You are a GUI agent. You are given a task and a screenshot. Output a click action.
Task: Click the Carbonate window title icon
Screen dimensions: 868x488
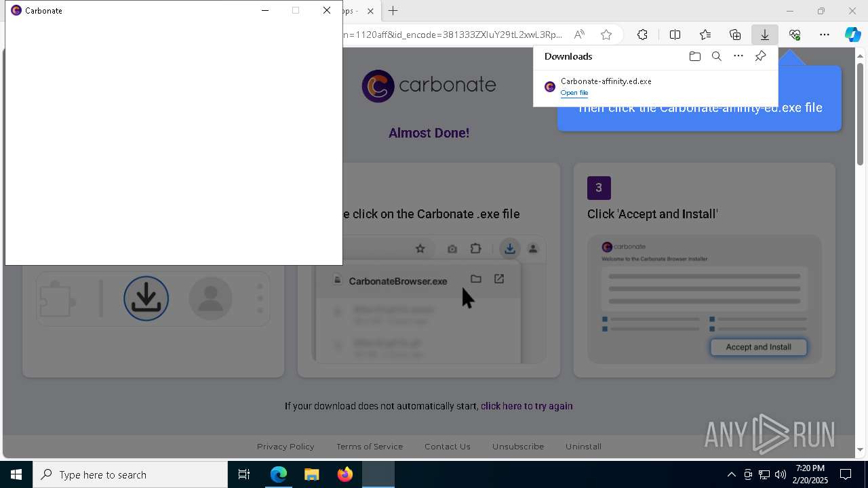click(16, 10)
